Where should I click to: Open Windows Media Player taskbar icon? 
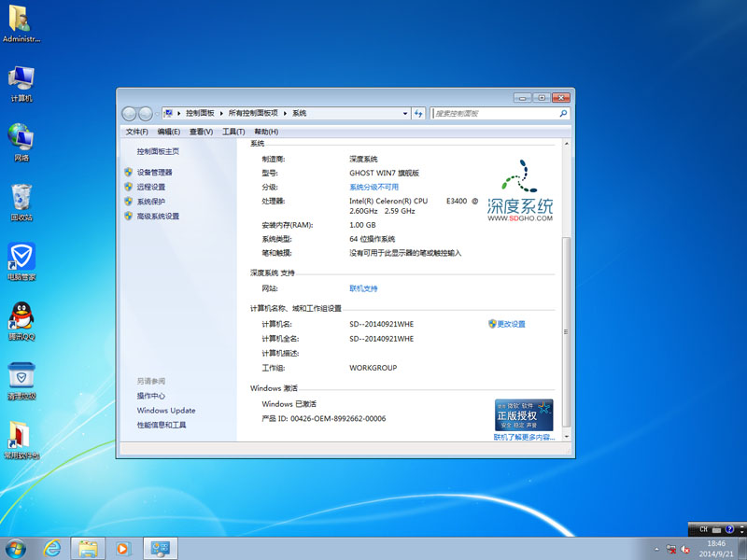click(x=123, y=549)
